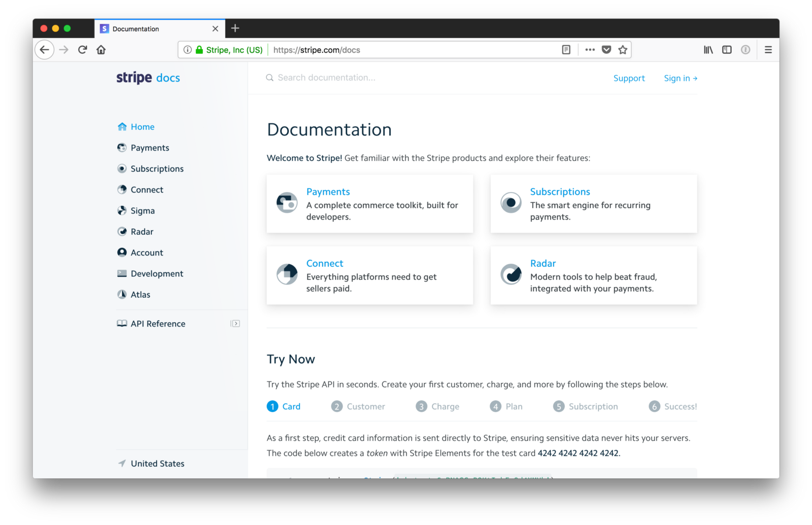
Task: Open the page actions three-dot menu
Action: (x=590, y=50)
